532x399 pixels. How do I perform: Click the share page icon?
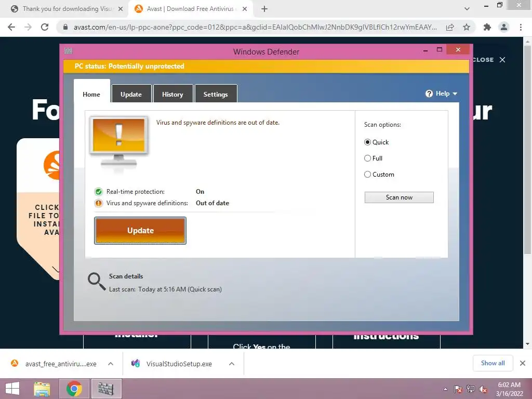[450, 27]
